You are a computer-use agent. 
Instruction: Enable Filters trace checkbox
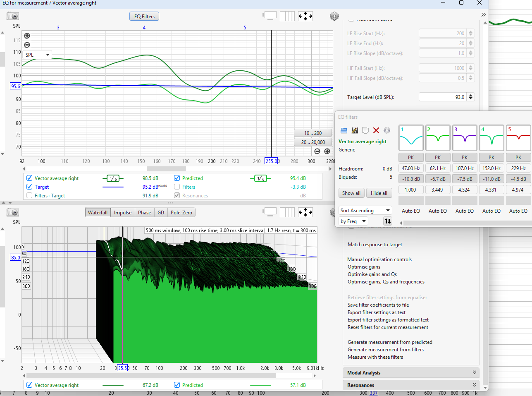[x=177, y=187]
